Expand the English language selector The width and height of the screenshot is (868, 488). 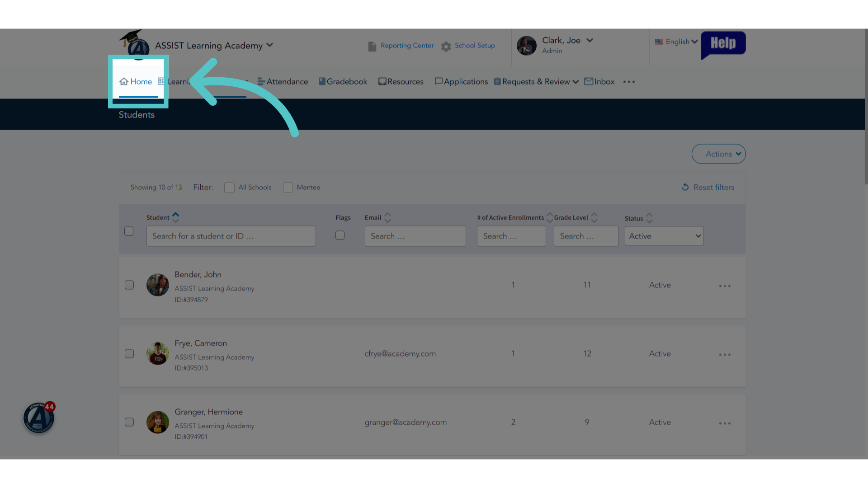676,42
